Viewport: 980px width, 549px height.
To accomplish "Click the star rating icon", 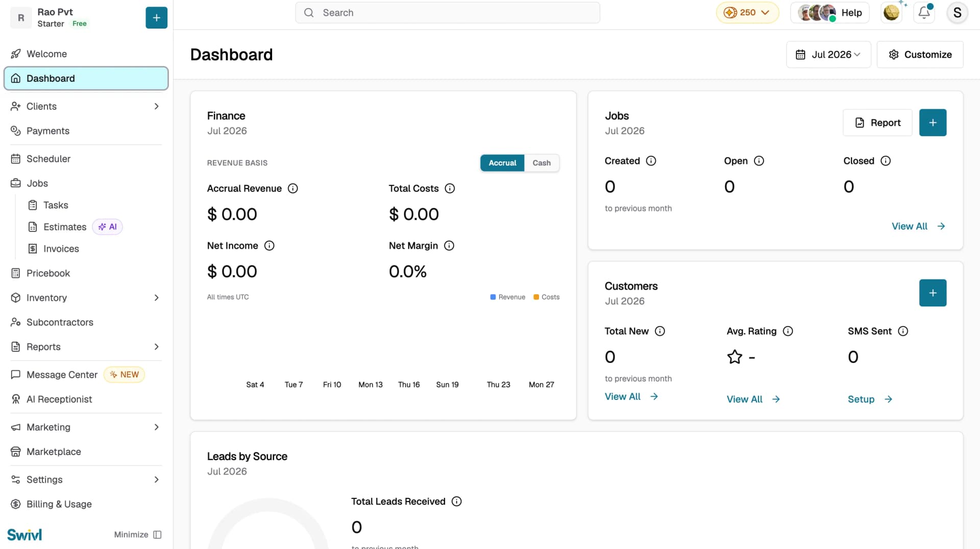I will click(x=734, y=356).
